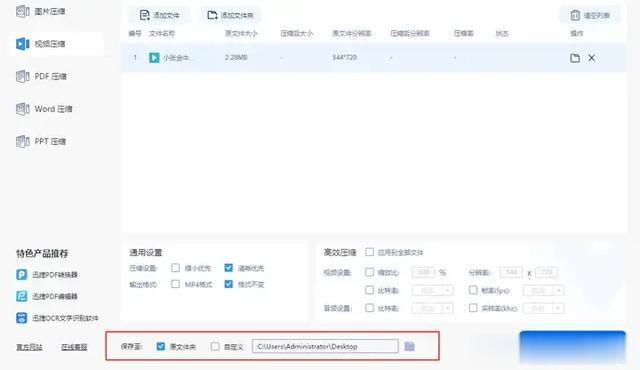This screenshot has height=370, width=640.
Task: Enable 自定义 custom save path checkbox
Action: click(215, 346)
